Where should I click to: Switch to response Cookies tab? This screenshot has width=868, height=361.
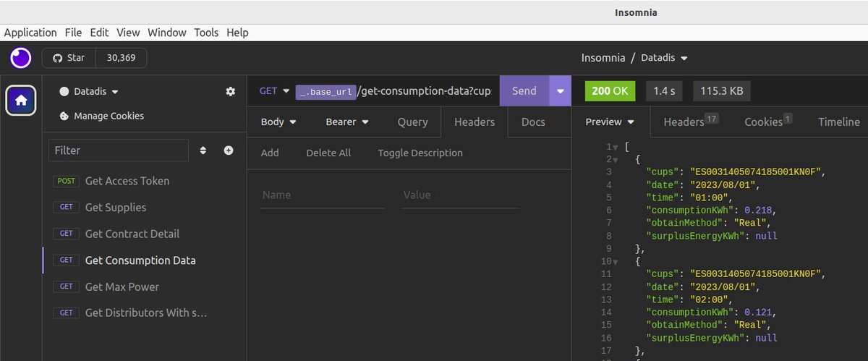pos(768,122)
